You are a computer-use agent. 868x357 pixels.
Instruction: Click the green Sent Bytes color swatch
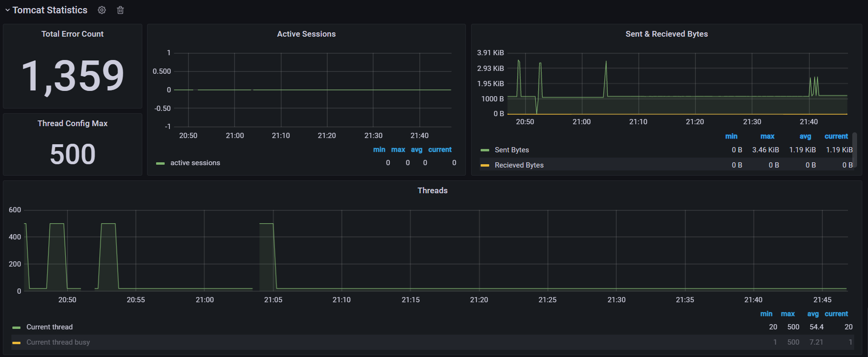[485, 150]
